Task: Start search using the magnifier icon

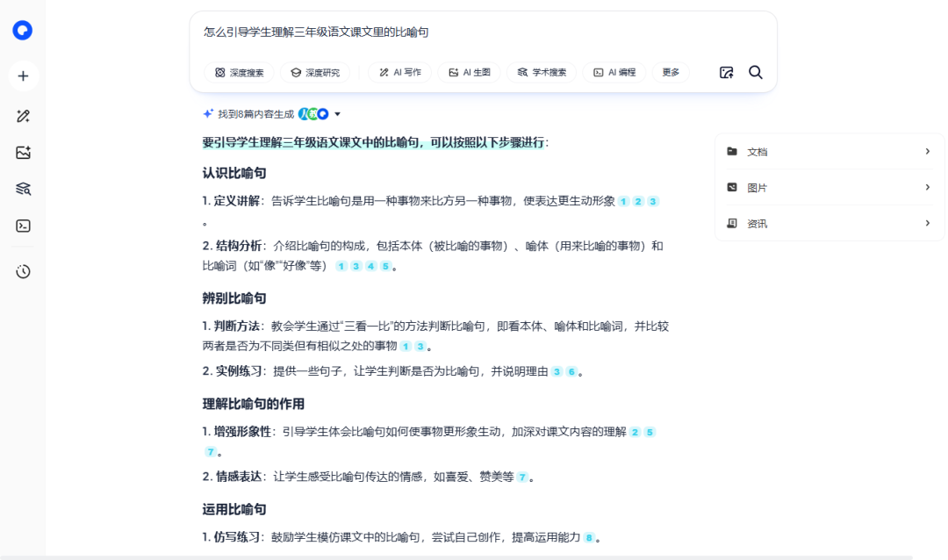Action: click(x=755, y=73)
